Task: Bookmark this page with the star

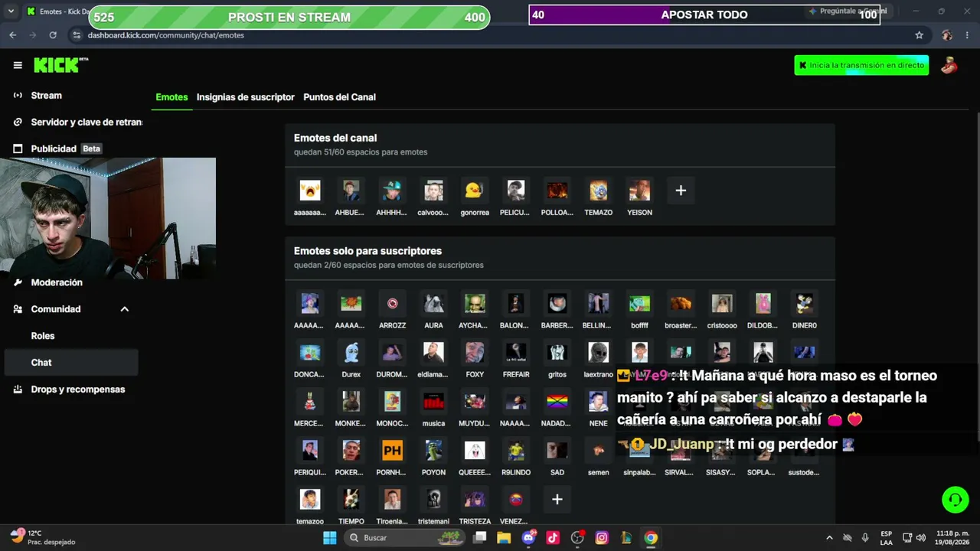Action: pos(919,35)
